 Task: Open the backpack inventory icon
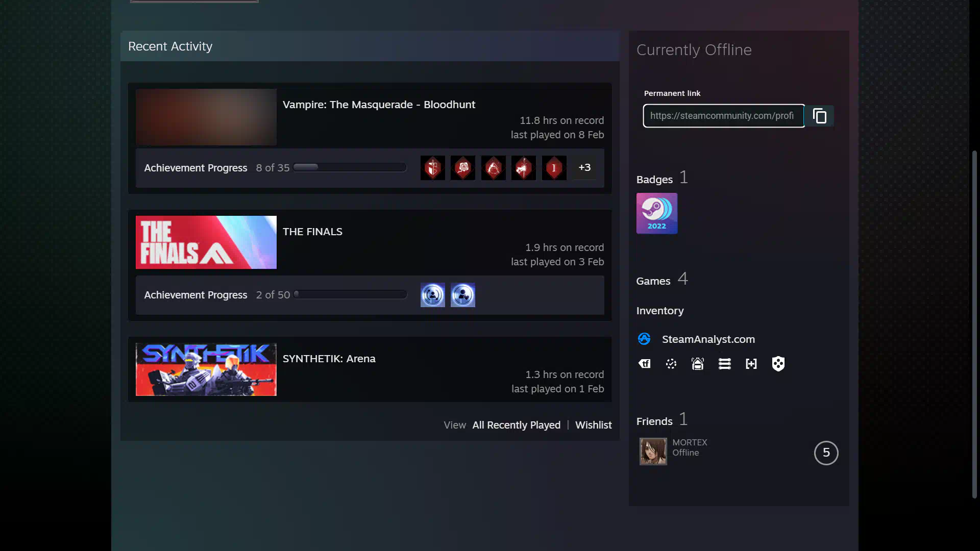point(698,364)
